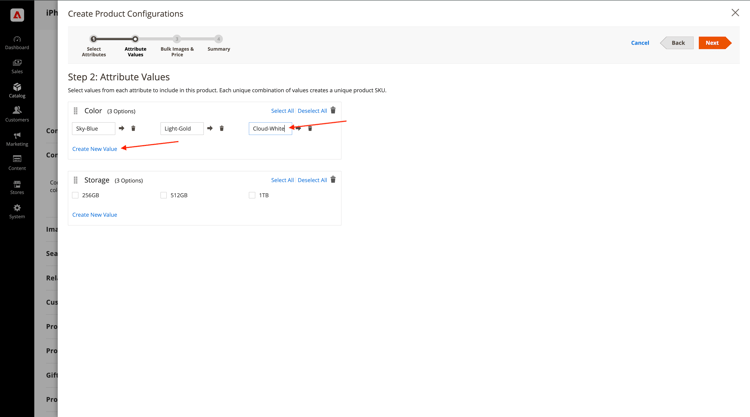The image size is (750, 417).
Task: Confirm the Sky-Blue value with its arrow
Action: 121,128
